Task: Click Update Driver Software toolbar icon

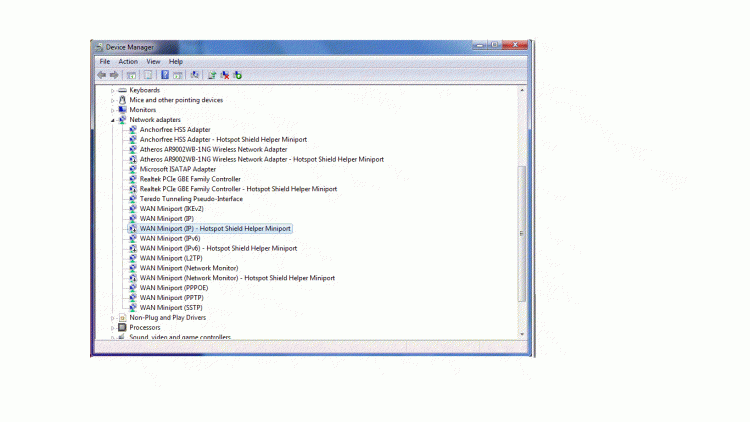Action: [212, 75]
